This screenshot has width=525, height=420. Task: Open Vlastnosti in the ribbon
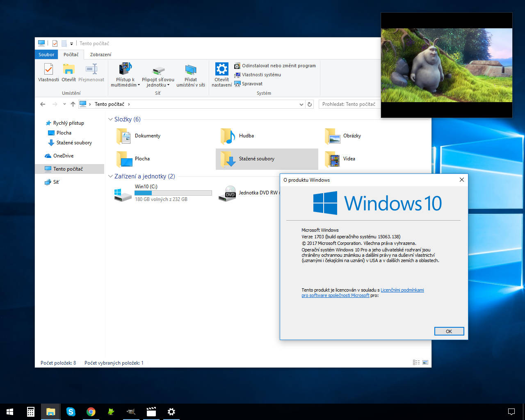click(x=48, y=73)
